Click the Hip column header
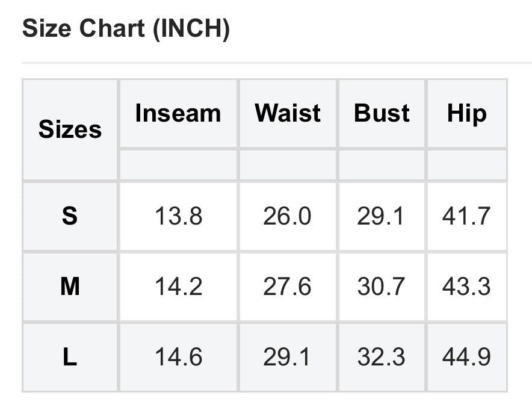This screenshot has width=532, height=413. [467, 114]
